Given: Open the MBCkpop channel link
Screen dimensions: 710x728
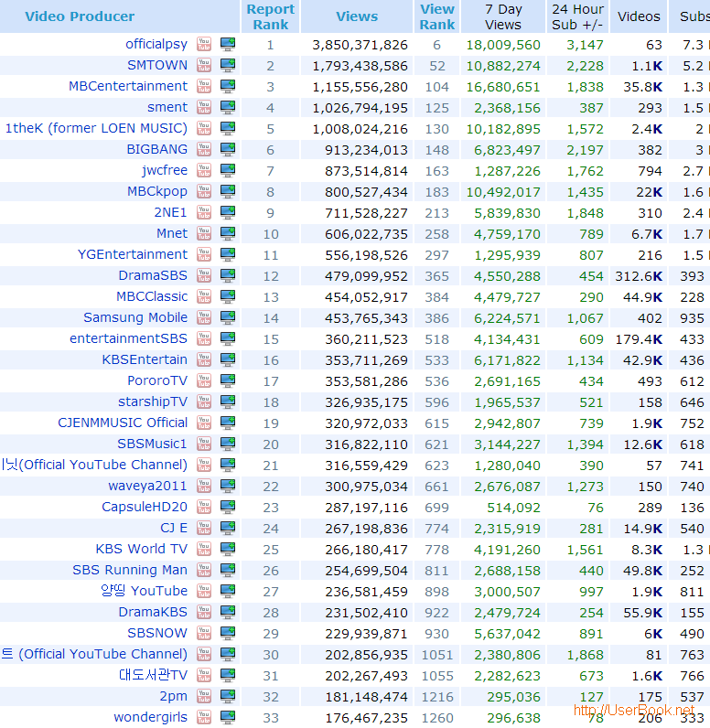Looking at the screenshot, I should point(157,191).
